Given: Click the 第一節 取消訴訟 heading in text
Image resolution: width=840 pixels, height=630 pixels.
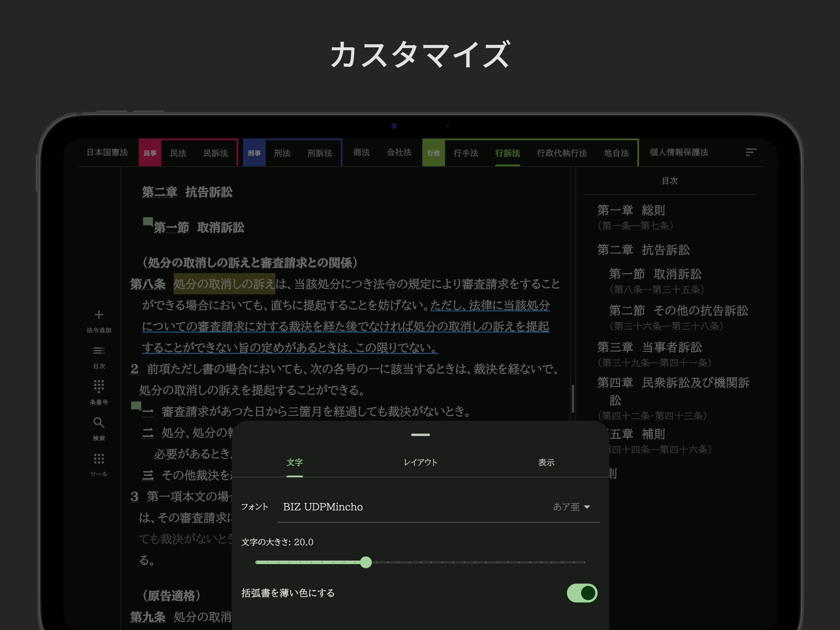Looking at the screenshot, I should pyautogui.click(x=199, y=228).
